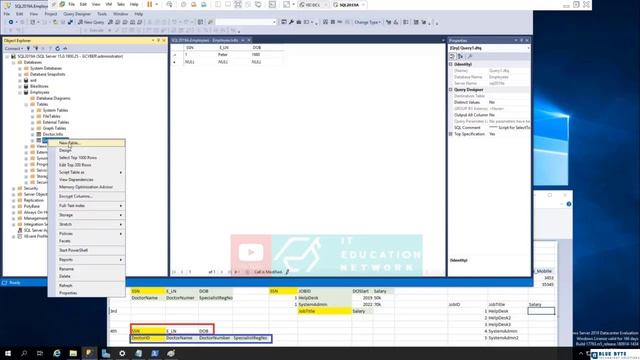Open the available databases combo box

pyautogui.click(x=246, y=22)
